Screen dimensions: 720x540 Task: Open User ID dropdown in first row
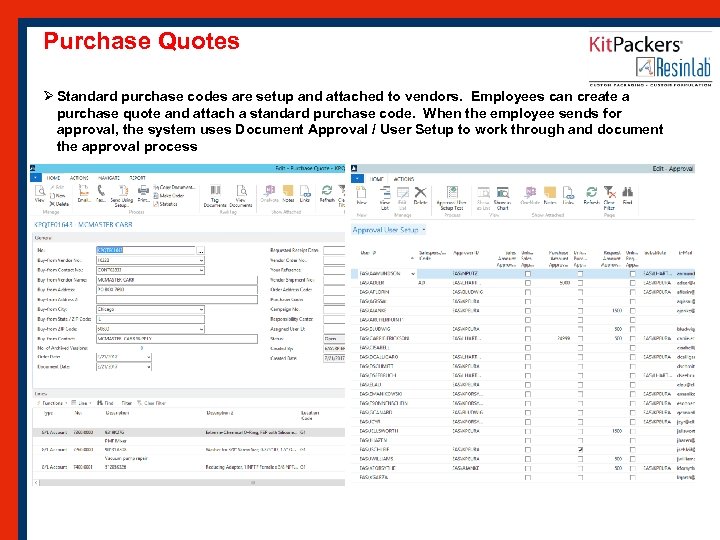pyautogui.click(x=412, y=274)
